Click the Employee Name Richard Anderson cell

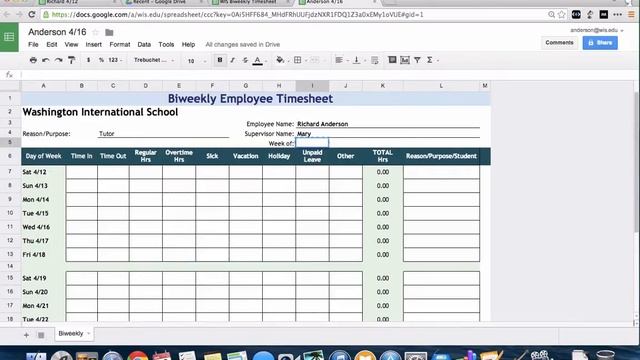pos(387,124)
